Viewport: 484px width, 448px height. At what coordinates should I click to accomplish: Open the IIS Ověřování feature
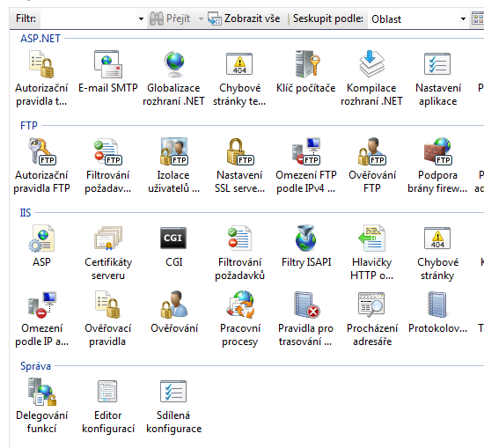[x=173, y=312]
